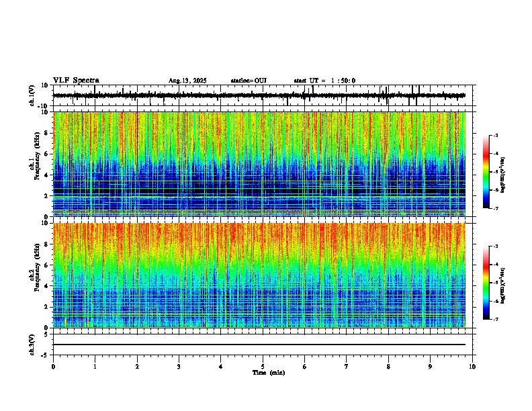Click time axis tick label '7'
The width and height of the screenshot is (532, 411).
tap(347, 367)
